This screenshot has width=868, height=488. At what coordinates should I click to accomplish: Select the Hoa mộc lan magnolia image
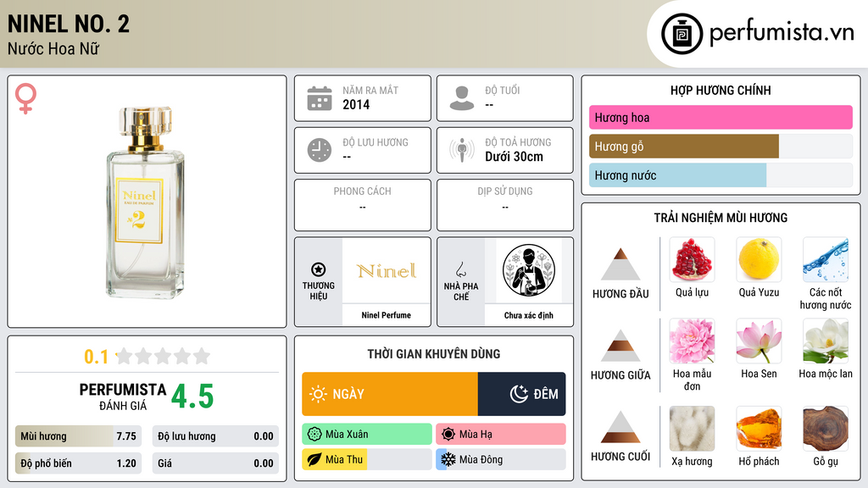826,341
